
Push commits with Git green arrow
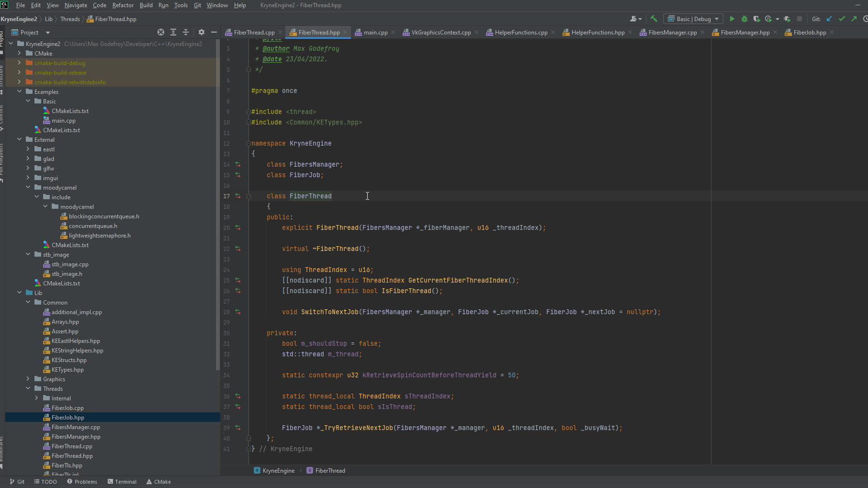pos(854,19)
